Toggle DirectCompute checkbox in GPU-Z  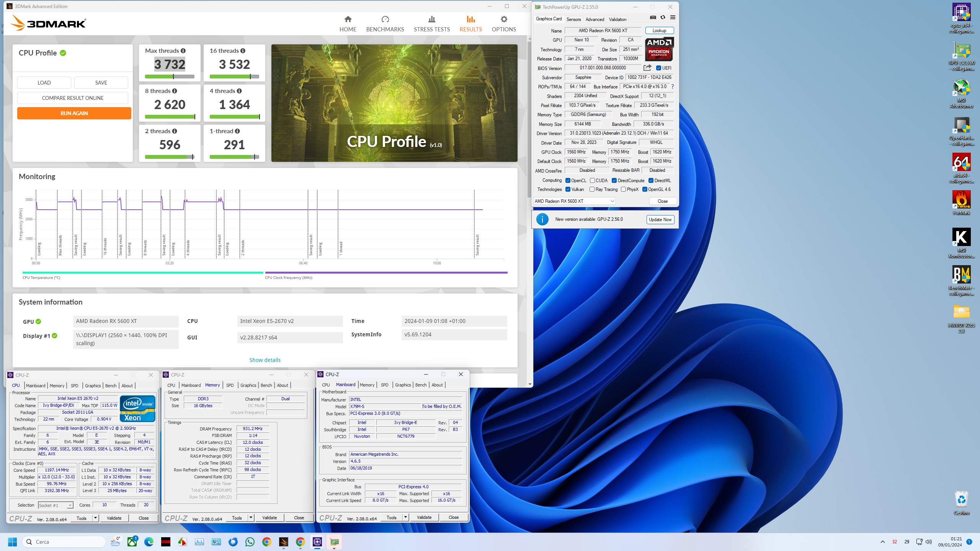tap(614, 181)
